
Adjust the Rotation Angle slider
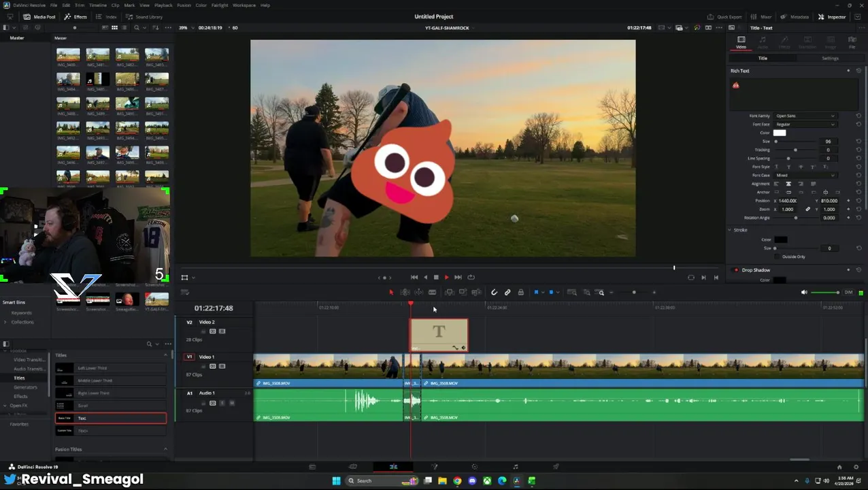coord(795,218)
